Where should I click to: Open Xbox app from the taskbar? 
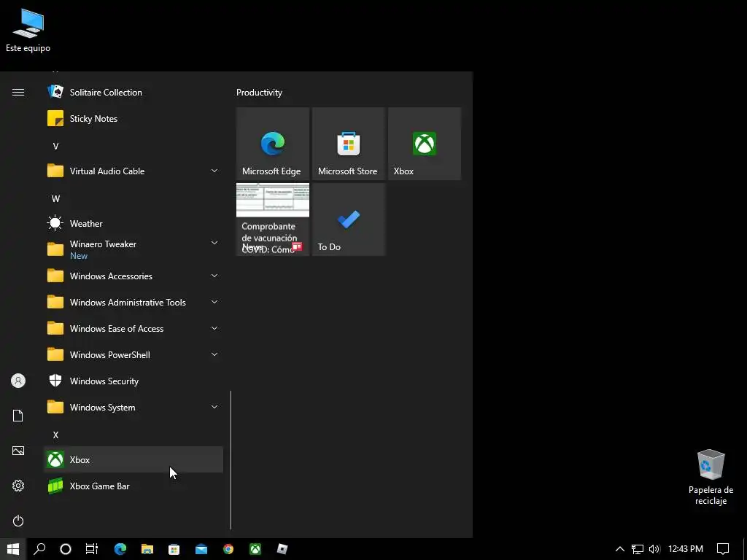coord(255,549)
